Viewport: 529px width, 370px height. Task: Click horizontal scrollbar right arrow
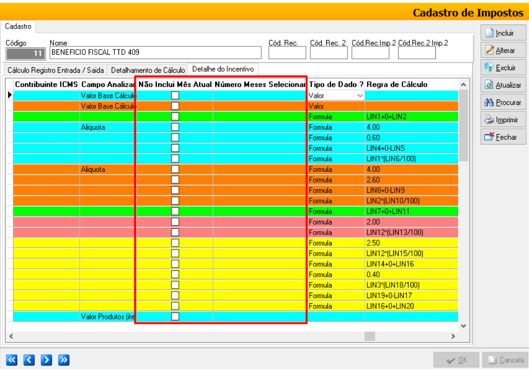tap(453, 336)
